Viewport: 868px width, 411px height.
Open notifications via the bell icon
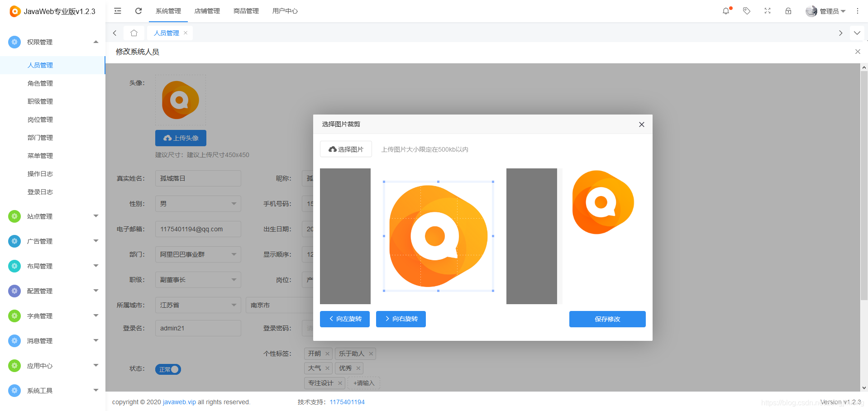726,11
